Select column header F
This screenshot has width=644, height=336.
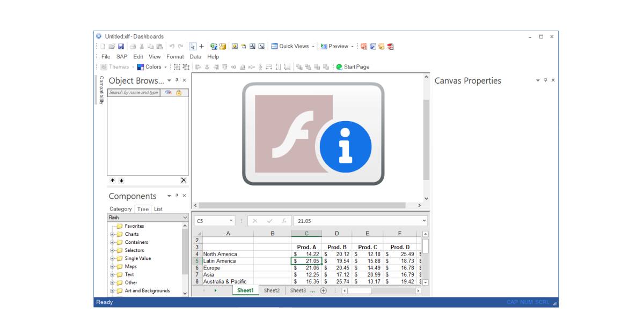[400, 233]
